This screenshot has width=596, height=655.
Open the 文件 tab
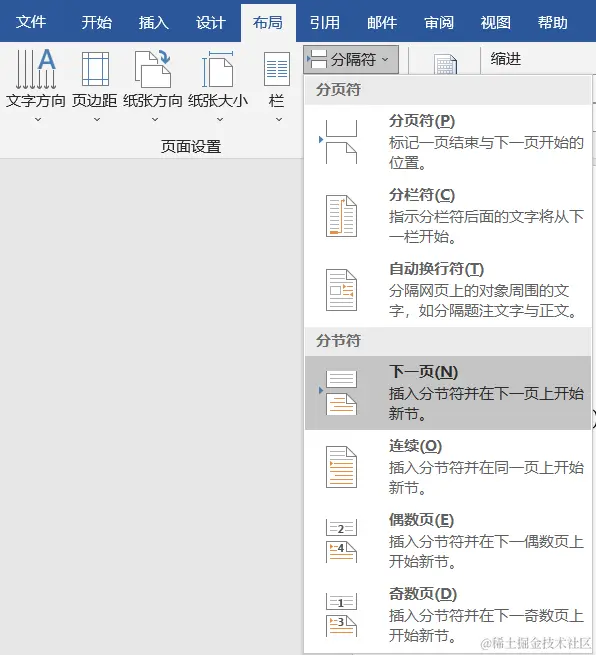(30, 22)
